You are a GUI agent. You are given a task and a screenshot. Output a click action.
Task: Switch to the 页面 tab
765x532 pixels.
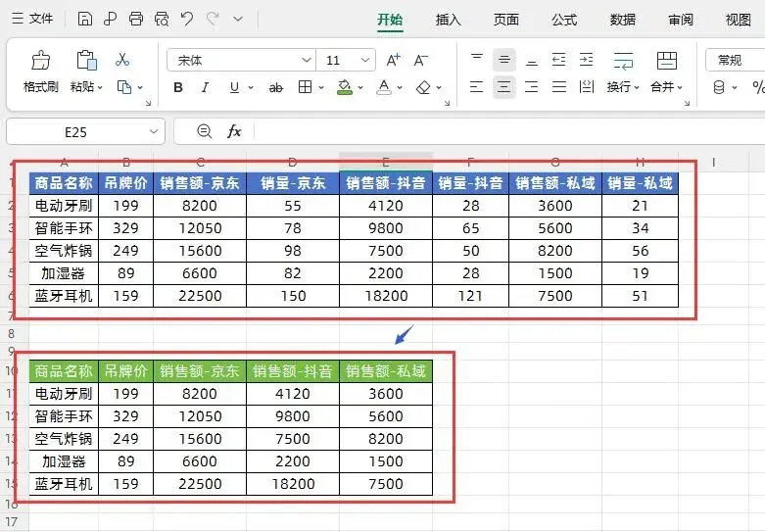click(506, 20)
